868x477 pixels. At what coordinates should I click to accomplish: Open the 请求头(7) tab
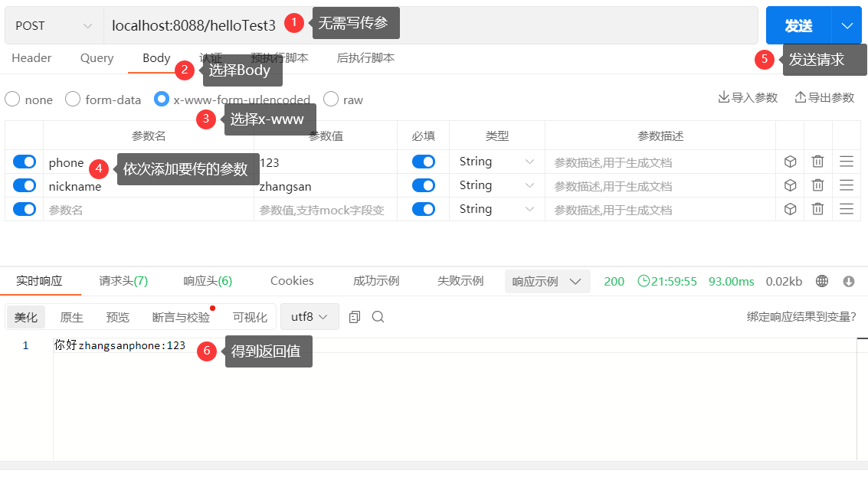coord(123,281)
